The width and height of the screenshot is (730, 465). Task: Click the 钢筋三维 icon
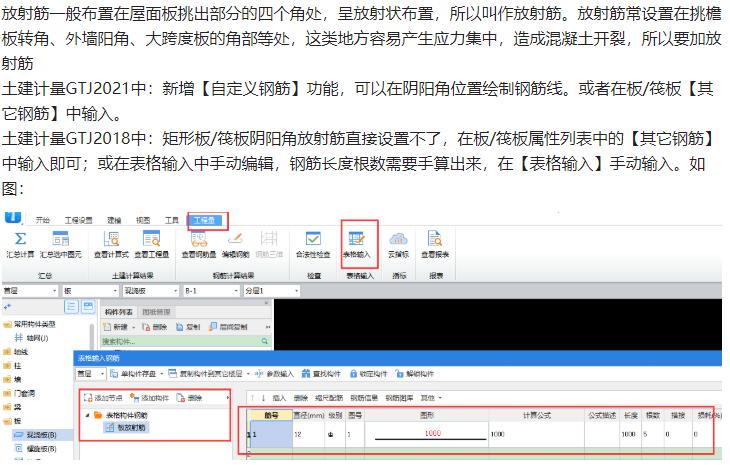[269, 239]
